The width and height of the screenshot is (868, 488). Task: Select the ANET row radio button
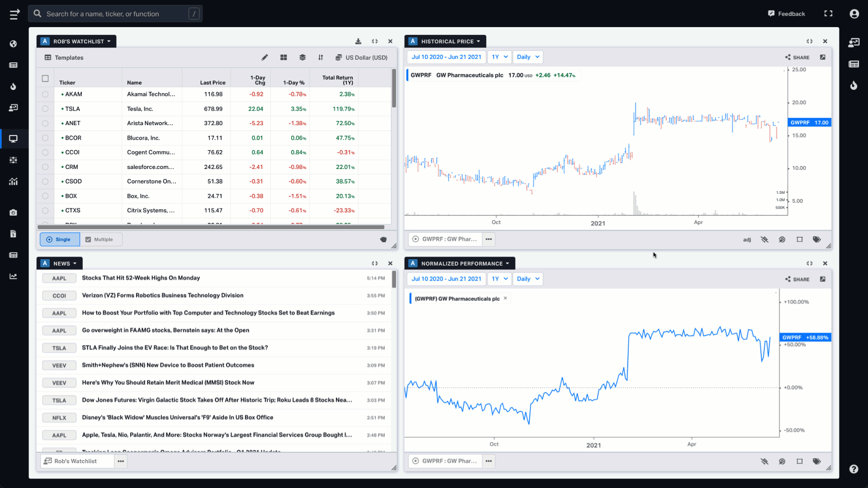pos(45,123)
